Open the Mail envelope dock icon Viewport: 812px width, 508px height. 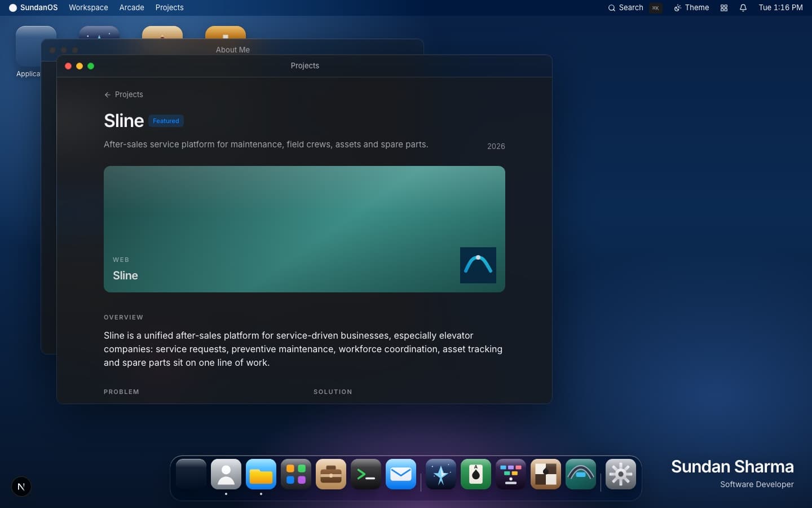click(x=401, y=474)
